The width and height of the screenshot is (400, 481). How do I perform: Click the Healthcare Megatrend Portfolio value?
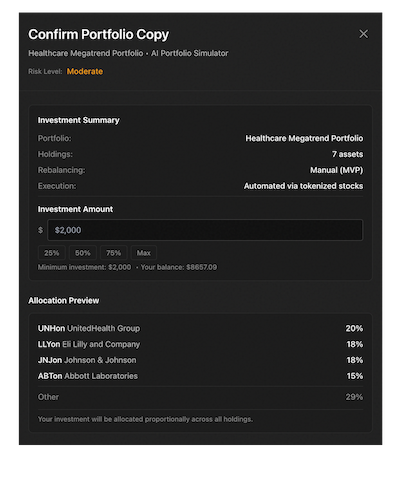tap(304, 138)
